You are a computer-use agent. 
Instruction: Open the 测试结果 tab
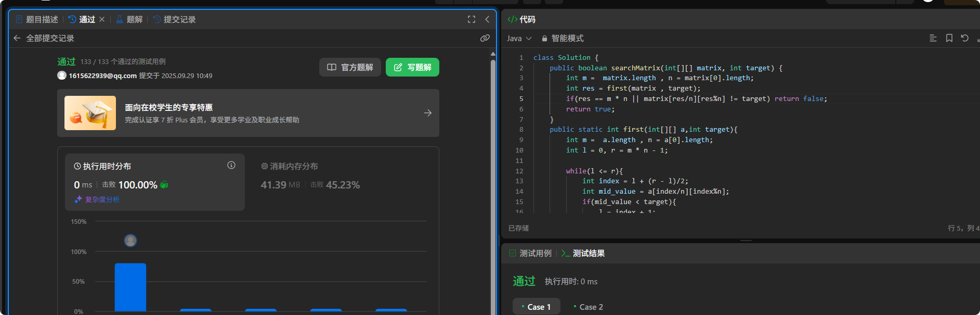click(583, 253)
